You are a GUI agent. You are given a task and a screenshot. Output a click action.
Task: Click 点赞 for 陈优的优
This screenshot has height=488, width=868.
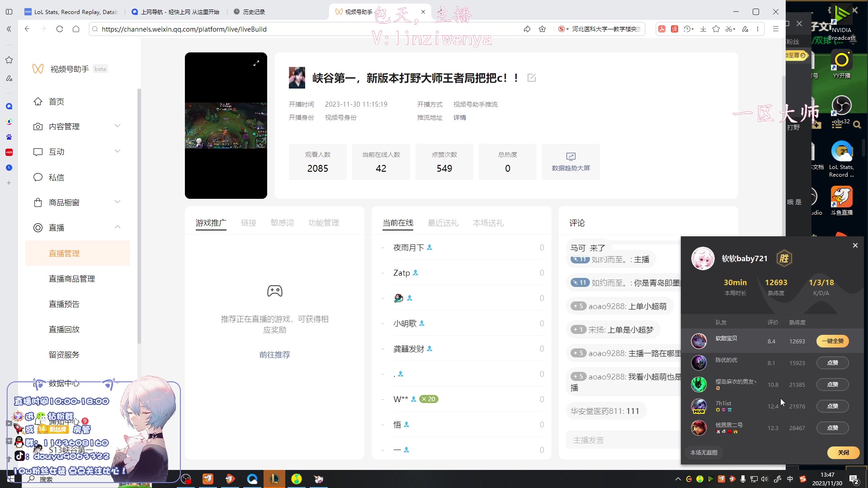(833, 363)
